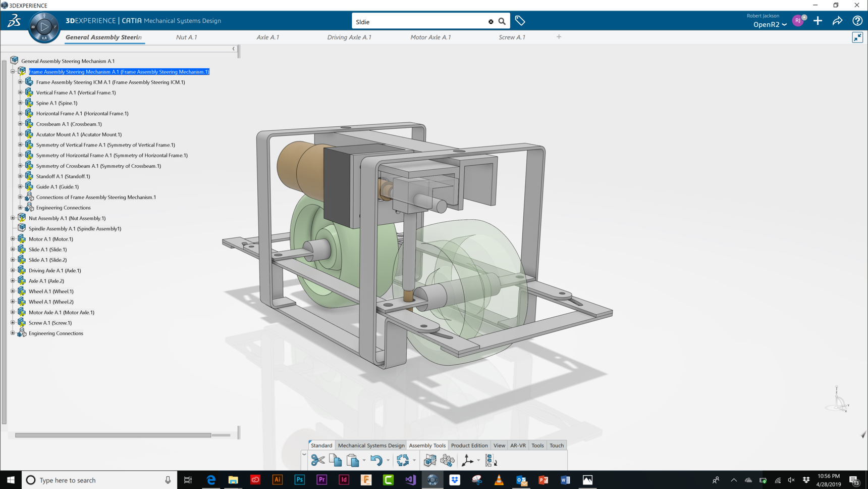Click the expand view icon at top right
The height and width of the screenshot is (489, 868).
[x=857, y=37]
